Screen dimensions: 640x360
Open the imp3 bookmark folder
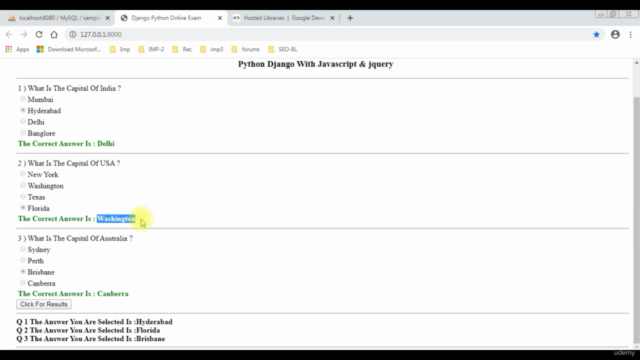coord(211,49)
